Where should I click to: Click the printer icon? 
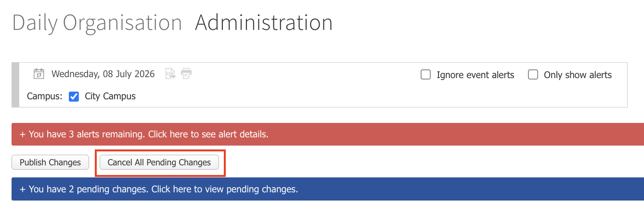(186, 74)
